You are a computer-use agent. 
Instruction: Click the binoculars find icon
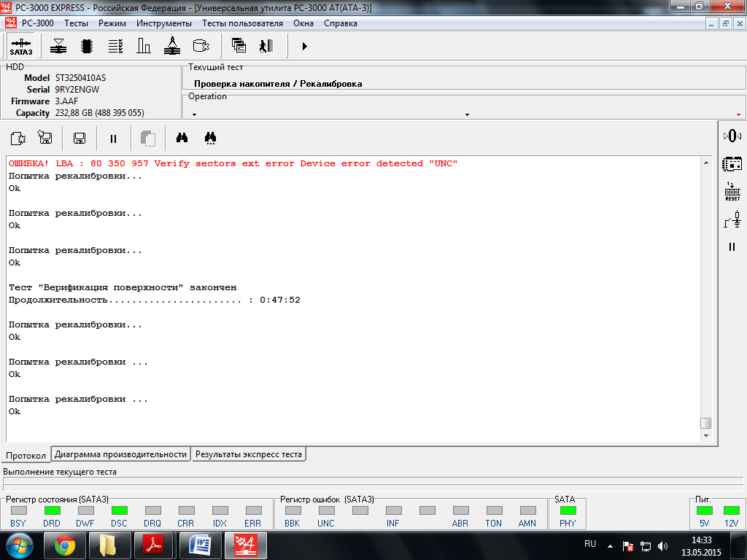[182, 138]
